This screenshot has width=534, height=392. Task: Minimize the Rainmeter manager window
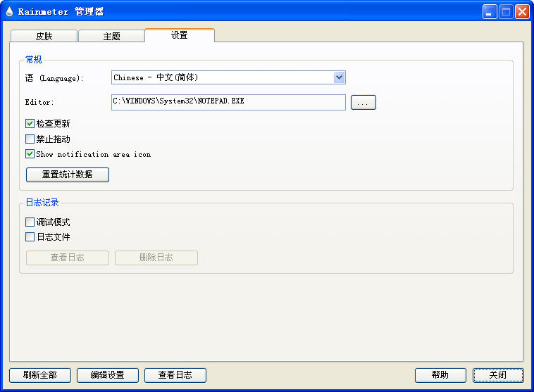(x=490, y=11)
